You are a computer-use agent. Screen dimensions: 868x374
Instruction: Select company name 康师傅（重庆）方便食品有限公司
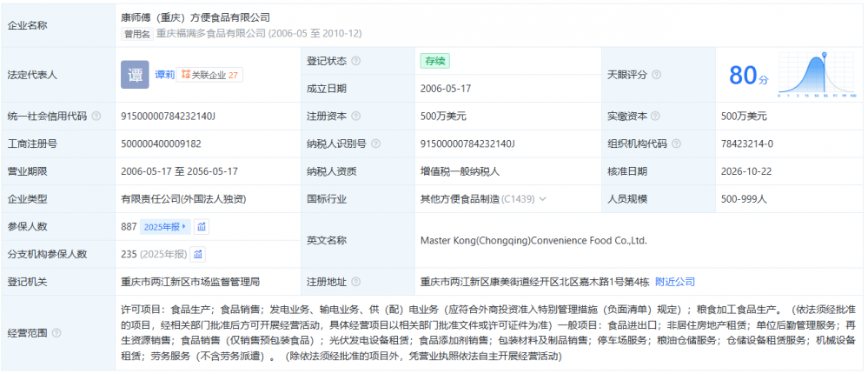pyautogui.click(x=195, y=17)
